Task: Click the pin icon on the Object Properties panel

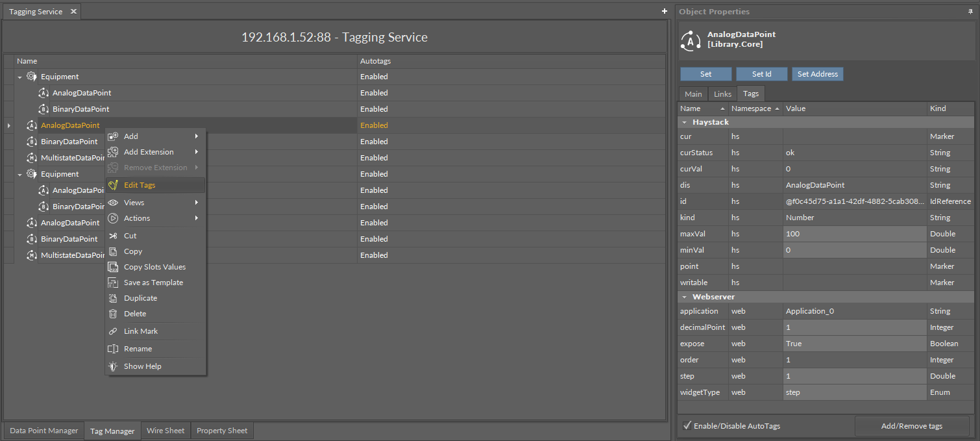Action: pos(970,11)
